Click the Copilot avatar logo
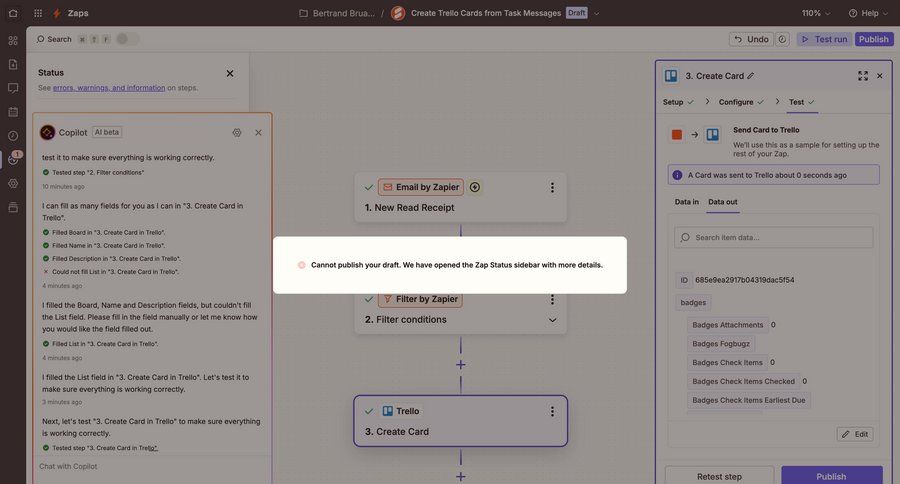Viewport: 900px width, 484px height. coord(48,133)
